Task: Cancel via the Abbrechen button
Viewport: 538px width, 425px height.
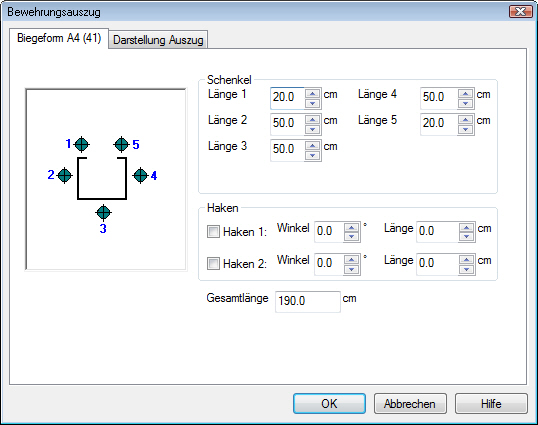Action: [x=410, y=403]
